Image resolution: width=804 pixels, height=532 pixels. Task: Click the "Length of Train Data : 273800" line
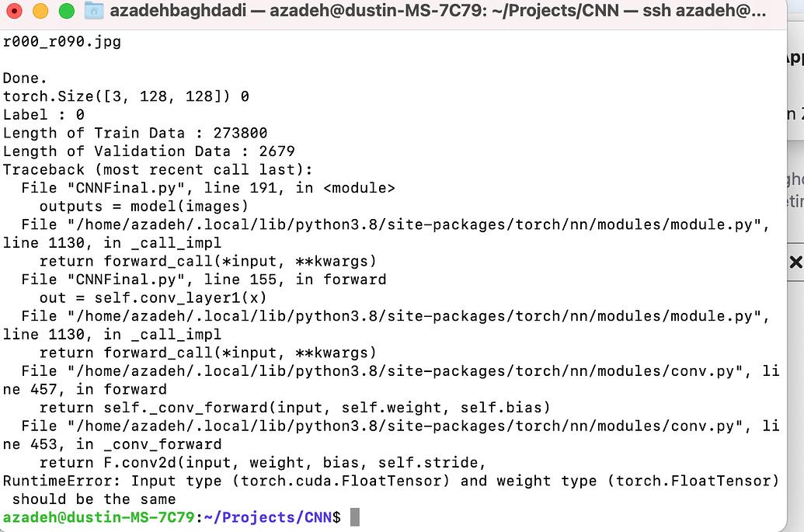click(x=135, y=134)
